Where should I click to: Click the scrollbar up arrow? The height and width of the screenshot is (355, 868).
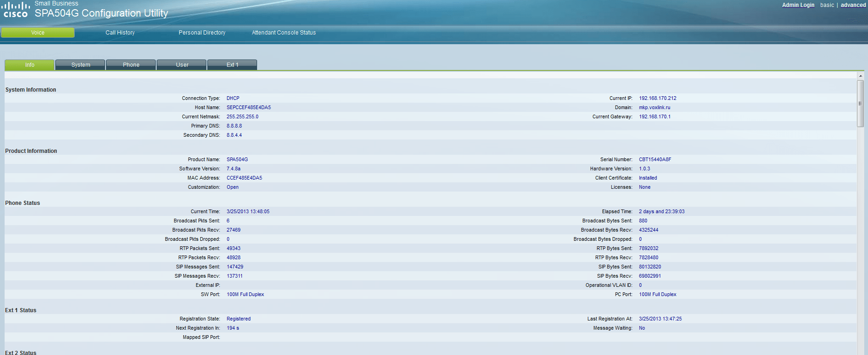click(x=860, y=76)
